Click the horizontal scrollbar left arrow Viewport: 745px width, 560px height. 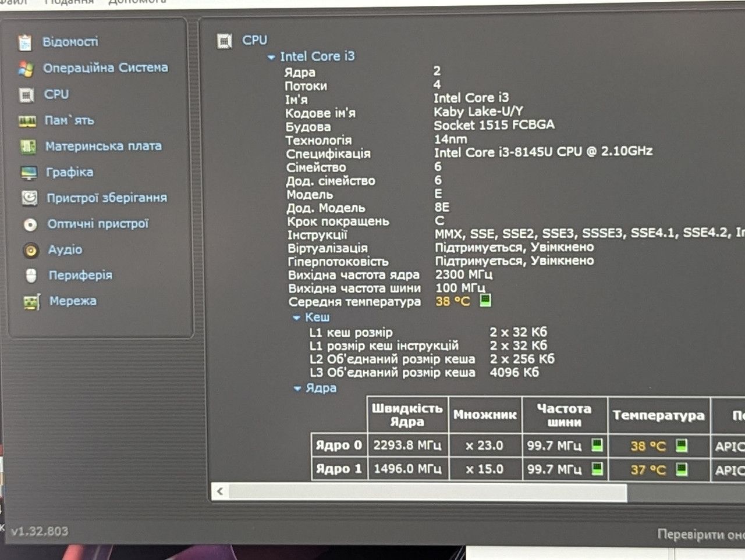219,491
